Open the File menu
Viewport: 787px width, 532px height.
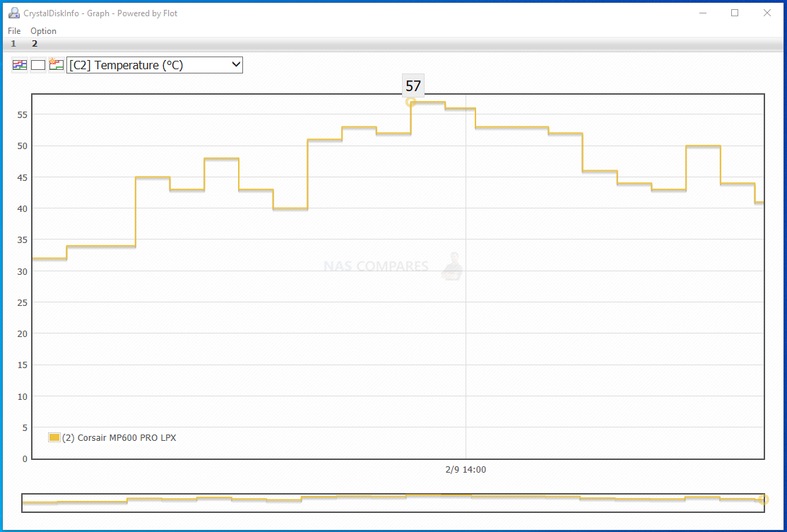[x=14, y=31]
